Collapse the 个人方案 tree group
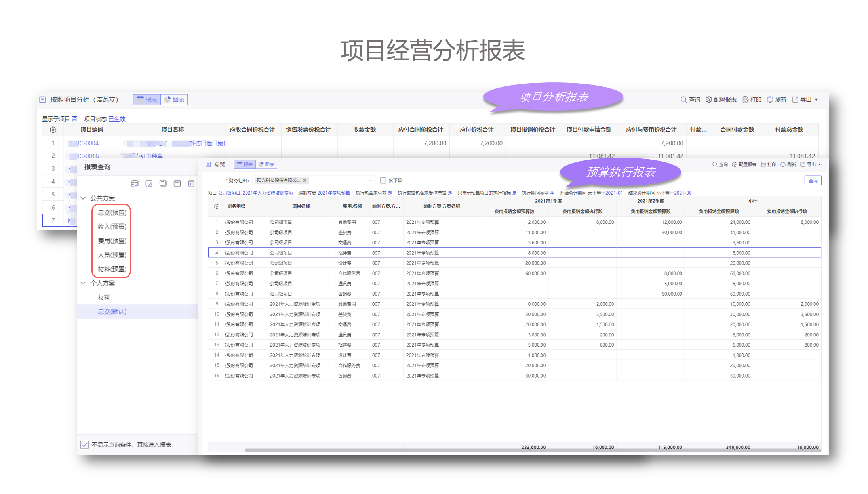The width and height of the screenshot is (868, 494). 83,283
